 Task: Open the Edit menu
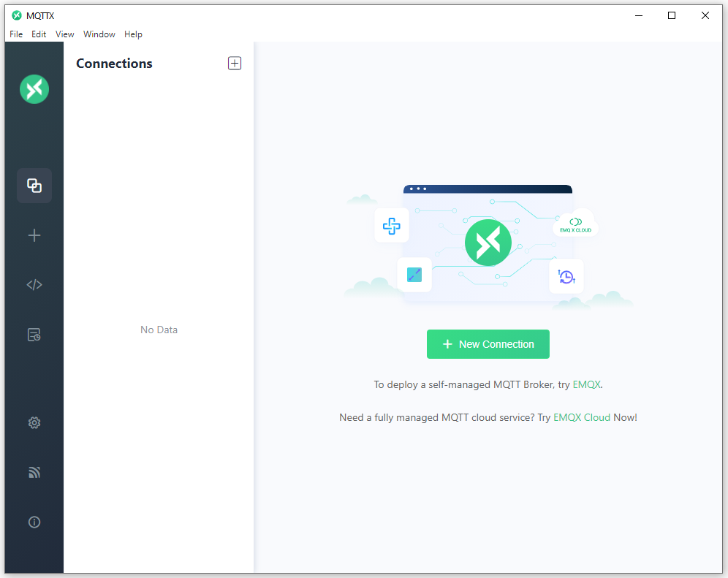(39, 34)
